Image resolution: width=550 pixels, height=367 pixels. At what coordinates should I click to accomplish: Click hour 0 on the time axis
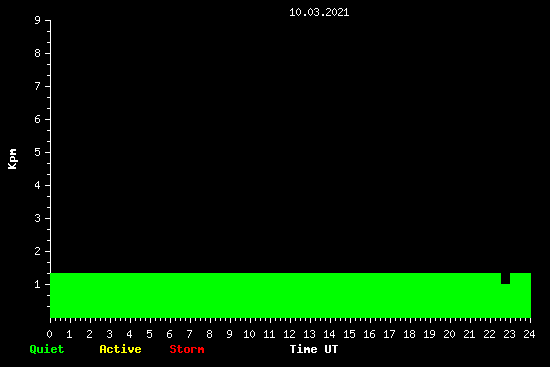(49, 334)
